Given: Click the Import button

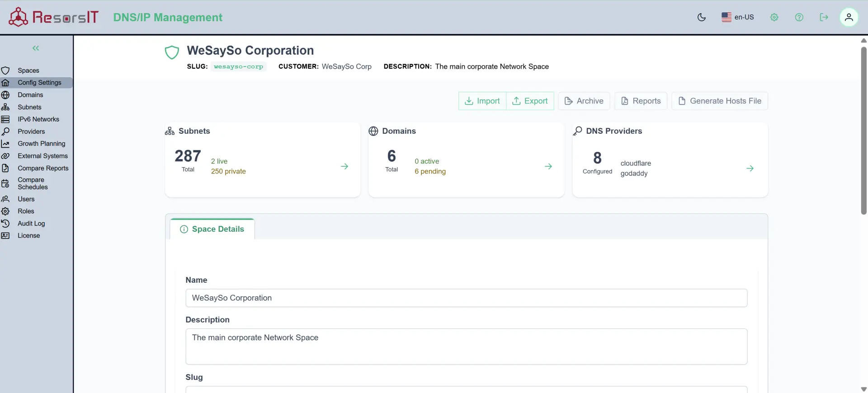Looking at the screenshot, I should pyautogui.click(x=482, y=101).
